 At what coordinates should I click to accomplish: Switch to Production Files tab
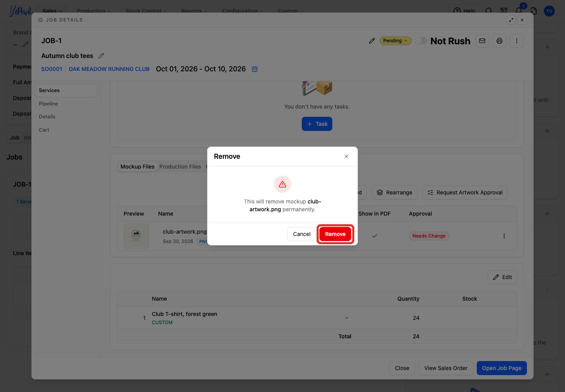[180, 167]
